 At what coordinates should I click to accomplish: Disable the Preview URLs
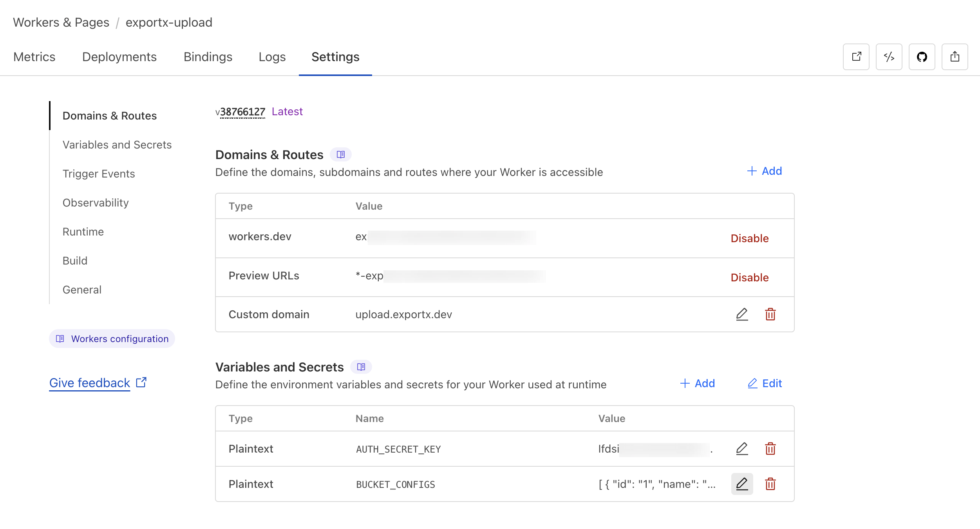click(750, 277)
